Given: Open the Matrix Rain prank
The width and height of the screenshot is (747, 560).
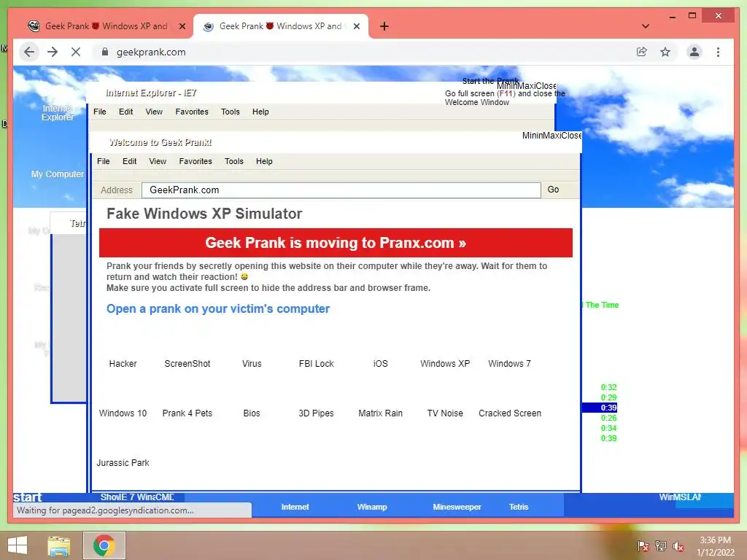Looking at the screenshot, I should (380, 413).
